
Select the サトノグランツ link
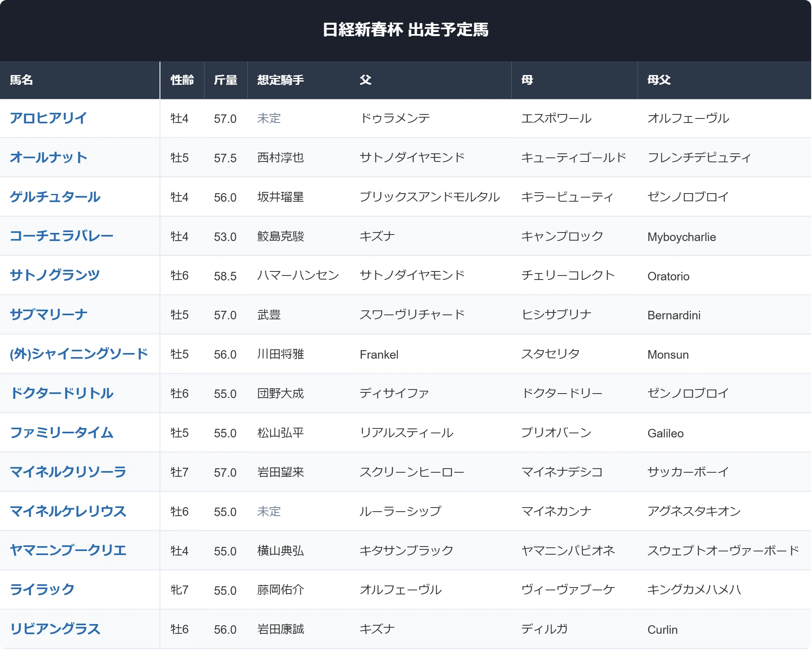coord(55,275)
